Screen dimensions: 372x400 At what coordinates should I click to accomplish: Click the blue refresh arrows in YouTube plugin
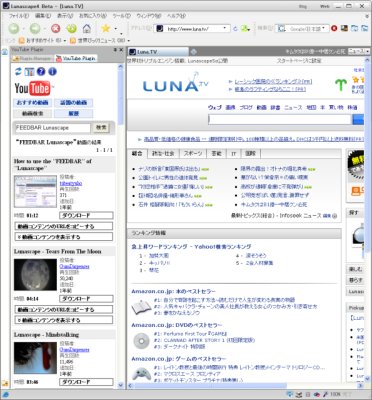pos(18,71)
